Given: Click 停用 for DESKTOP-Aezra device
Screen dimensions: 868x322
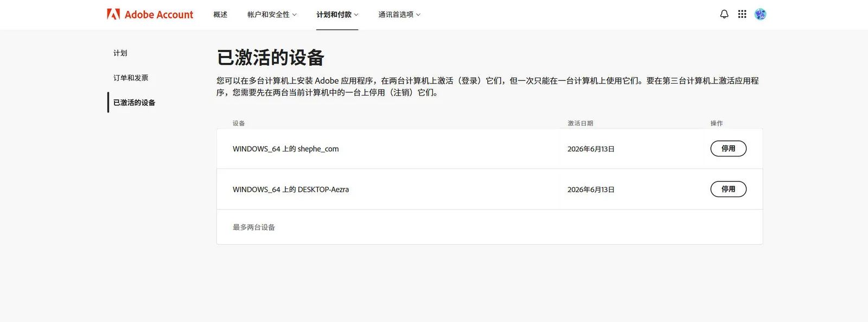Looking at the screenshot, I should 728,189.
